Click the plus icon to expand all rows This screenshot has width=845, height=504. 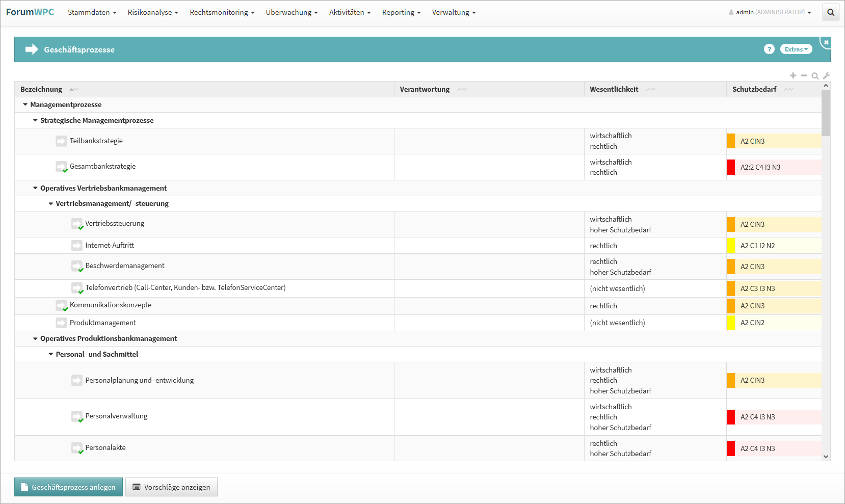[793, 75]
